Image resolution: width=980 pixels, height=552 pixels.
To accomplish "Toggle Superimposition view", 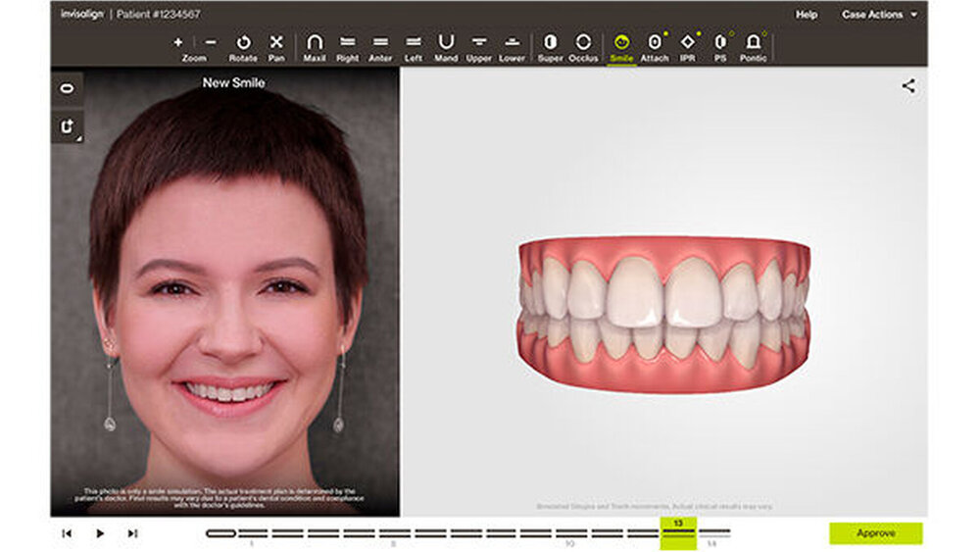I will (x=550, y=43).
